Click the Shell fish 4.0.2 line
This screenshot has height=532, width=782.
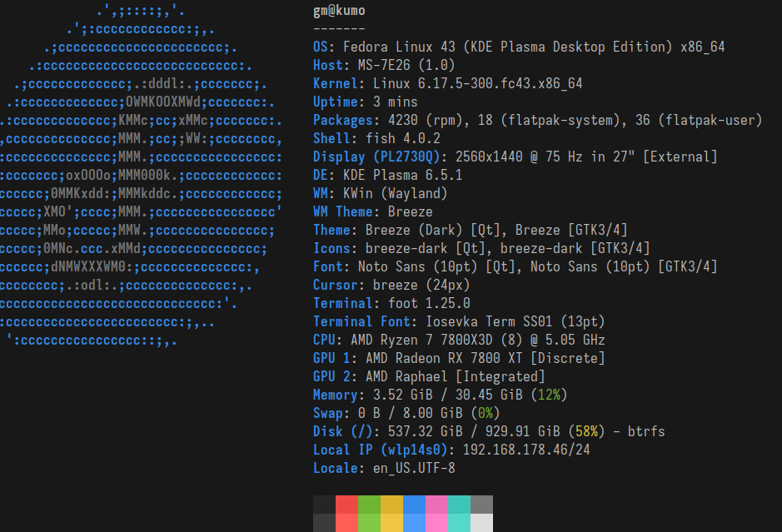(376, 138)
